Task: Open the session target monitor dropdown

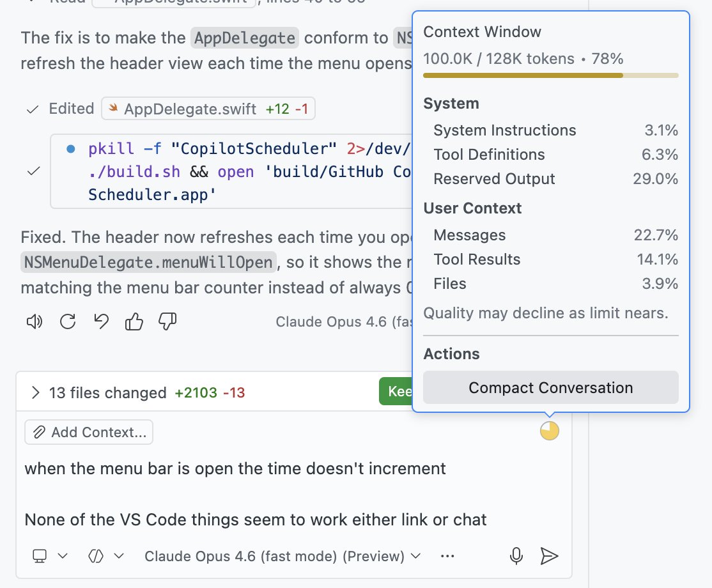Action: (50, 556)
